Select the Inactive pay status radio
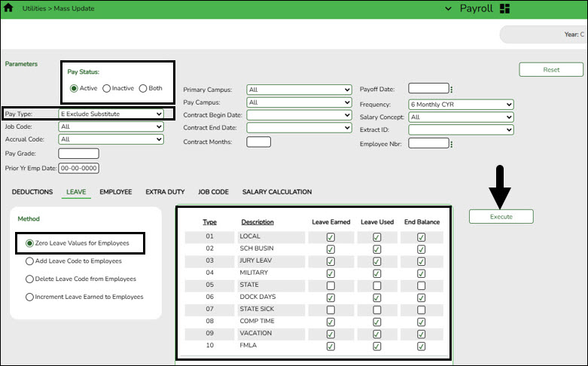The image size is (588, 366). coord(106,89)
